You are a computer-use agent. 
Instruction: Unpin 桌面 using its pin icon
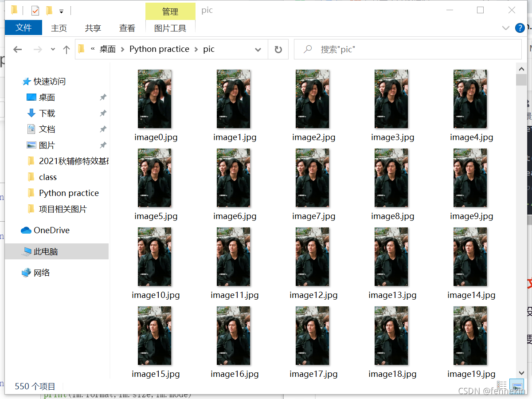(103, 98)
